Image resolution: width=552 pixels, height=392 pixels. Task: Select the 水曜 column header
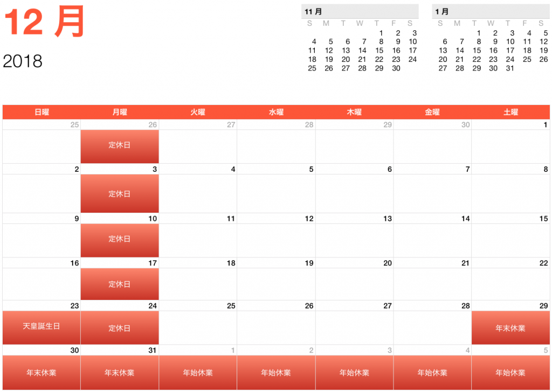[x=276, y=112]
